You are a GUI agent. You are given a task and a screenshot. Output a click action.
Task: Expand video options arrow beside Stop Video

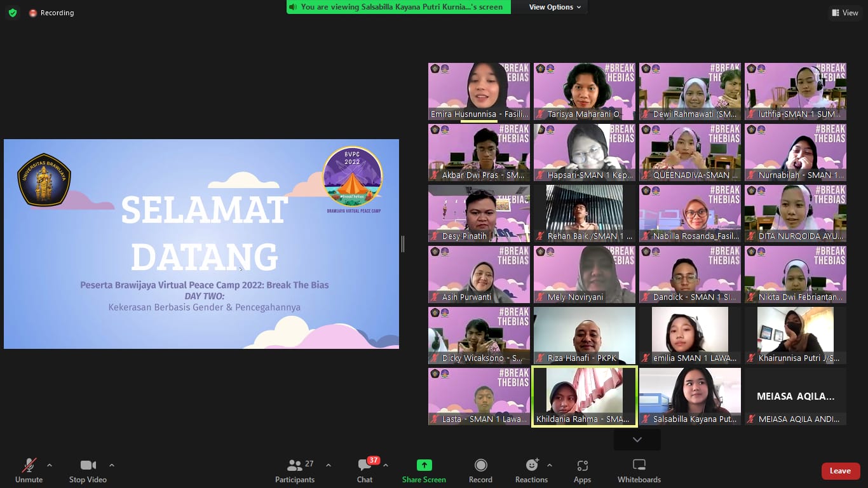112,465
